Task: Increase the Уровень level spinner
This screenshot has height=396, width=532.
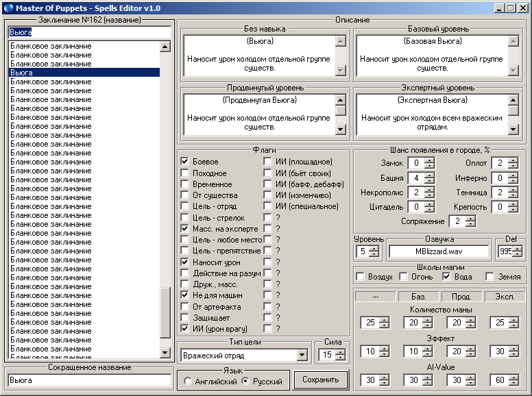Action: click(374, 248)
